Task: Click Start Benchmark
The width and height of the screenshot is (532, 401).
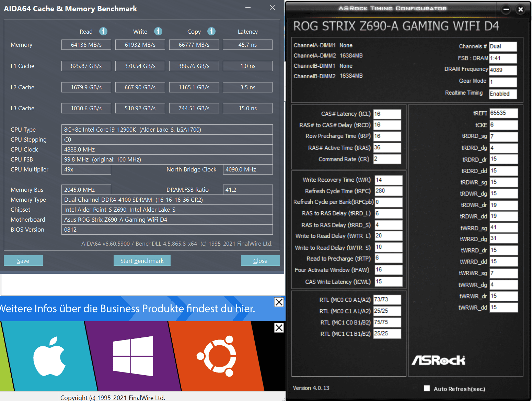Action: [x=142, y=261]
